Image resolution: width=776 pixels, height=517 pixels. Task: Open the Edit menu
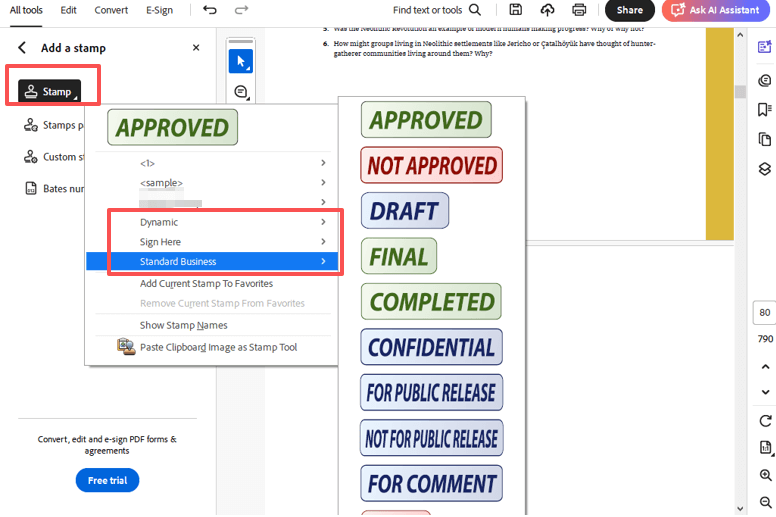coord(68,10)
